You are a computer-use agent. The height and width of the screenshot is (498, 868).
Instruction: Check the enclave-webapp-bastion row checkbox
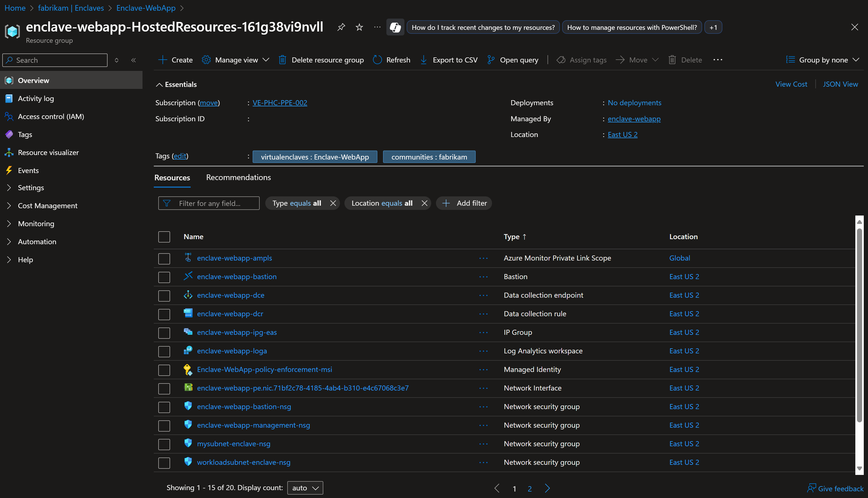tap(164, 277)
